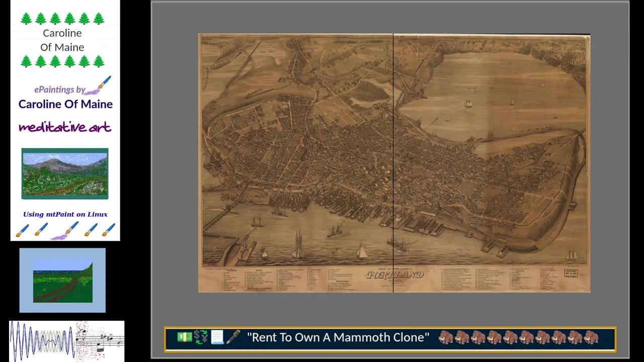Click the thin "Caroline Of Maine" text between the tree rows

point(62,40)
